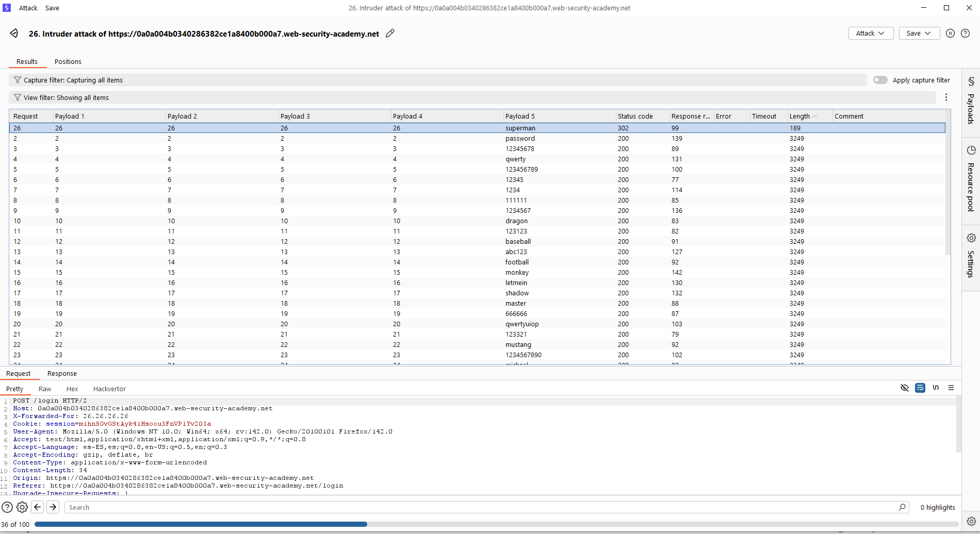Click the request editor vertical scrollbar
The height and width of the screenshot is (534, 980).
pos(958,424)
